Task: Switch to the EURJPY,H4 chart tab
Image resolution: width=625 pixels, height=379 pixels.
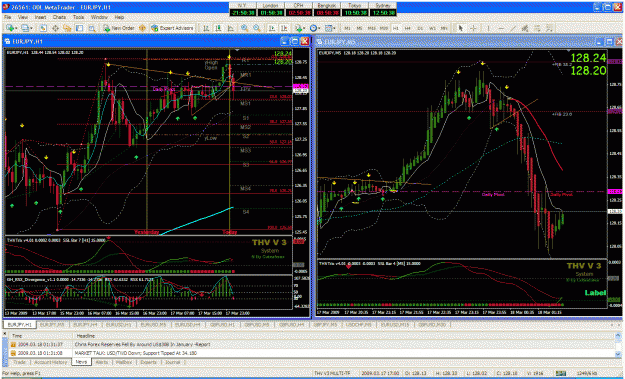Action: [x=86, y=325]
